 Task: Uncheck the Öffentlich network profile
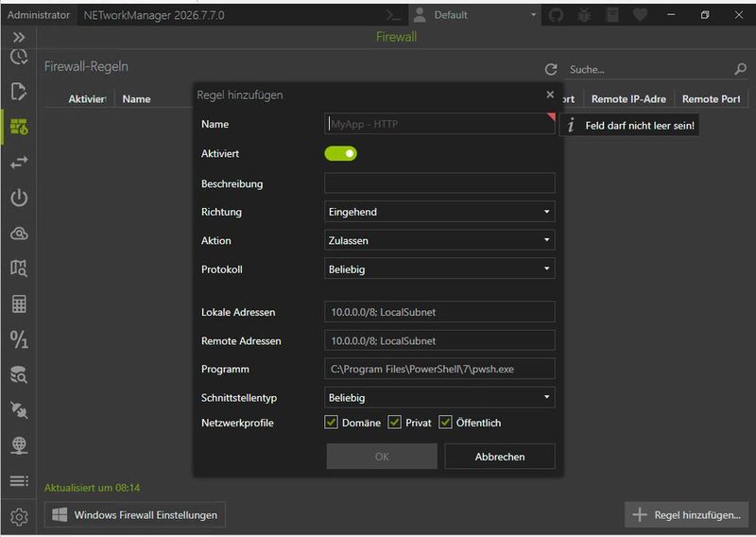[445, 423]
